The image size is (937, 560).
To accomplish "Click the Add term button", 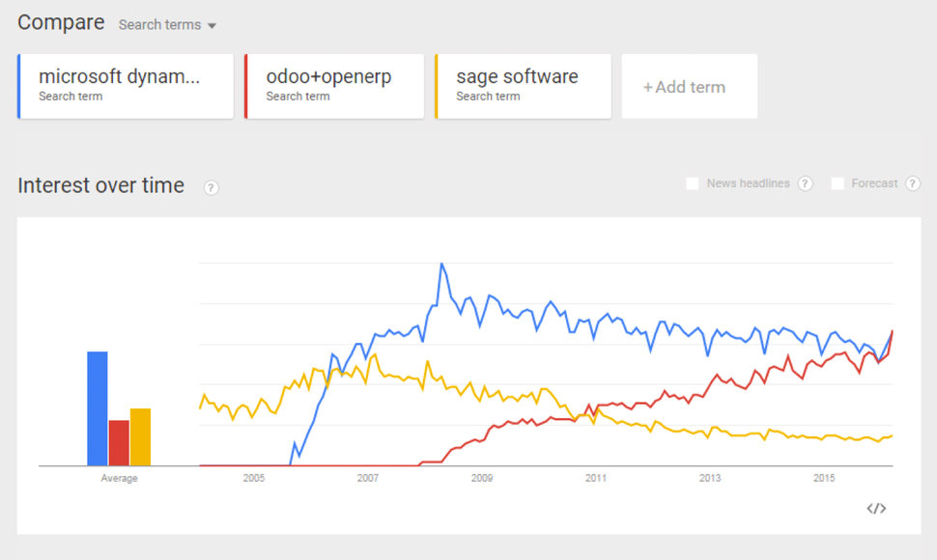I will (x=689, y=87).
